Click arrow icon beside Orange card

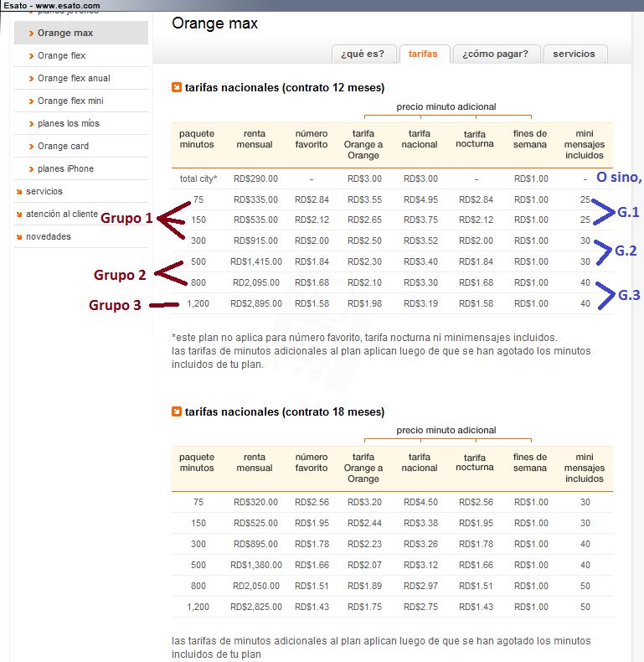(31, 147)
